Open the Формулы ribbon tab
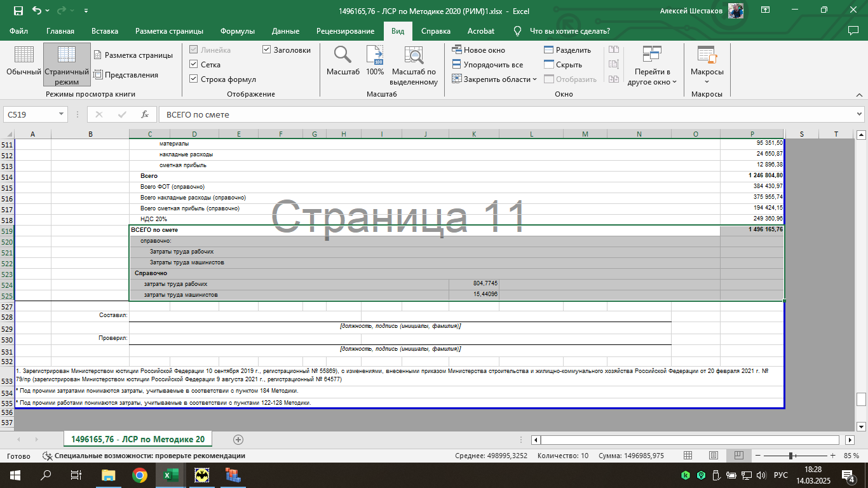Screen dimensions: 868x488 tap(237, 31)
